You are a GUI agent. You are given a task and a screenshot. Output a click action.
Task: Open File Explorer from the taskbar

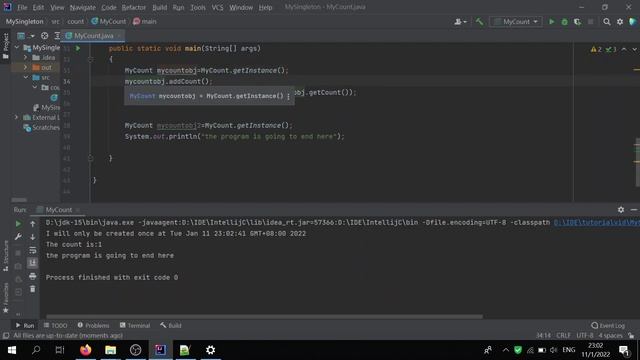coord(110,350)
